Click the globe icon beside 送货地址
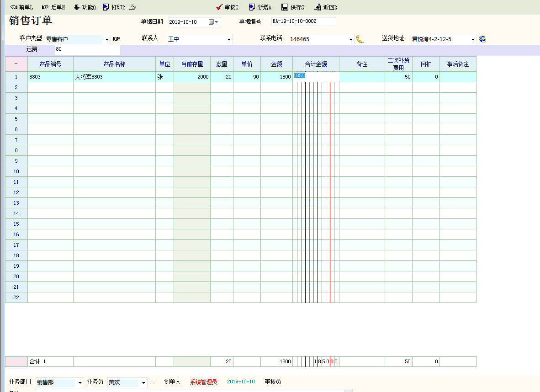 (x=482, y=39)
